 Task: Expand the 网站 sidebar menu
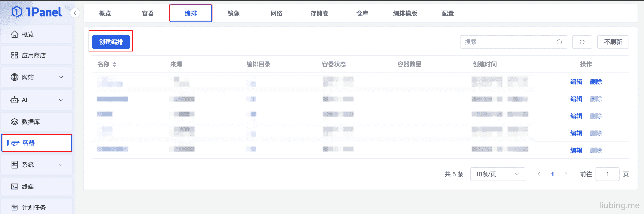tap(36, 77)
